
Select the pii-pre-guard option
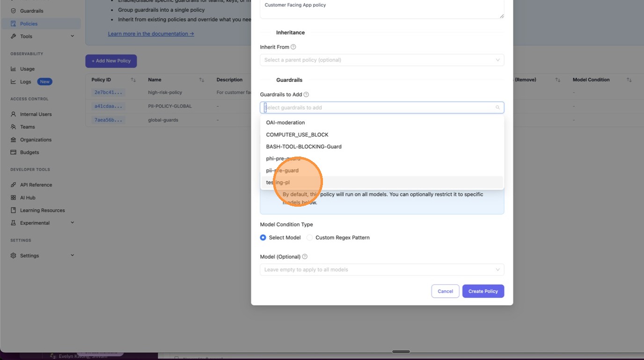coord(382,171)
